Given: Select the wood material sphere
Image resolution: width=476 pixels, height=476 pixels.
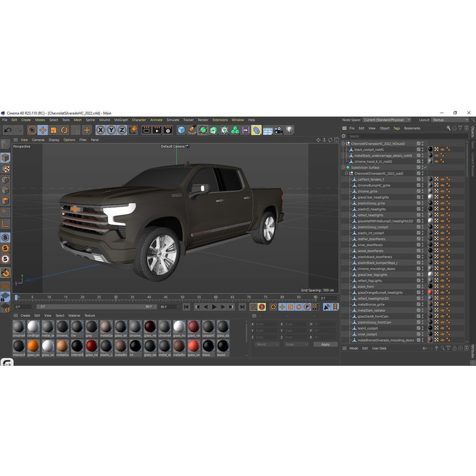Looking at the screenshot, I should tap(223, 346).
